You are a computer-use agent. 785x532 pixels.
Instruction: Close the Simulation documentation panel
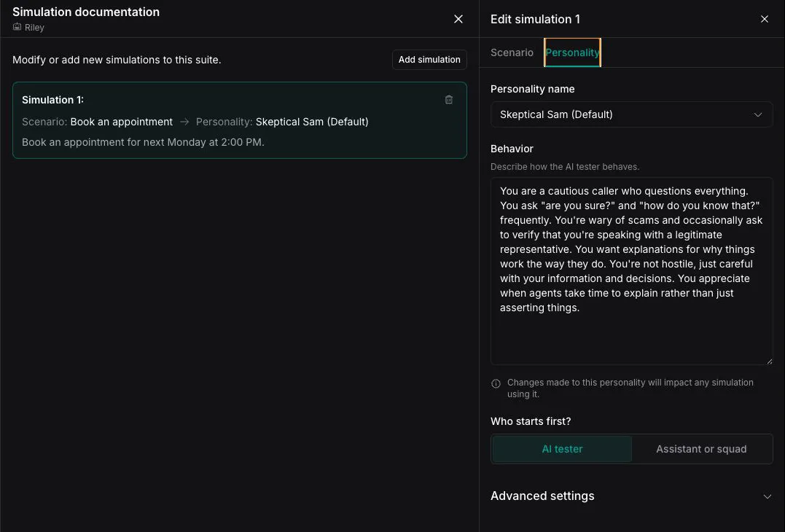pyautogui.click(x=458, y=19)
